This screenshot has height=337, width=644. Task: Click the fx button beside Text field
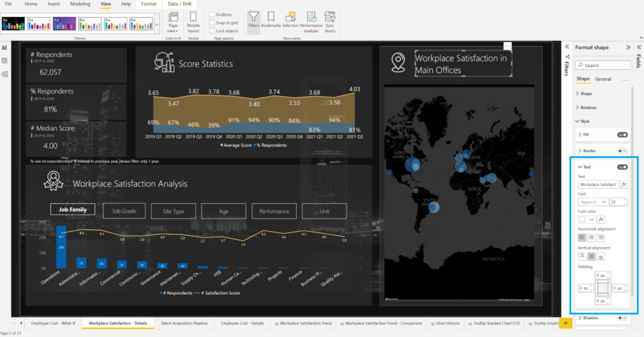click(623, 185)
